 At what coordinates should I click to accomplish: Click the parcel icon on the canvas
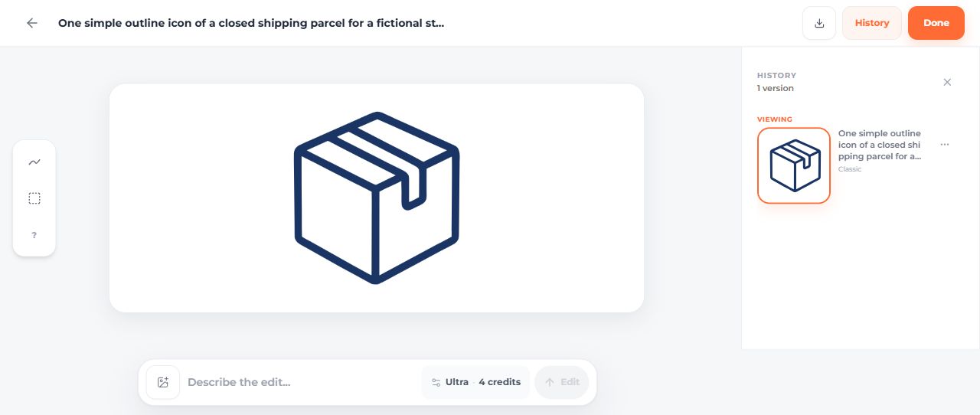pos(377,198)
